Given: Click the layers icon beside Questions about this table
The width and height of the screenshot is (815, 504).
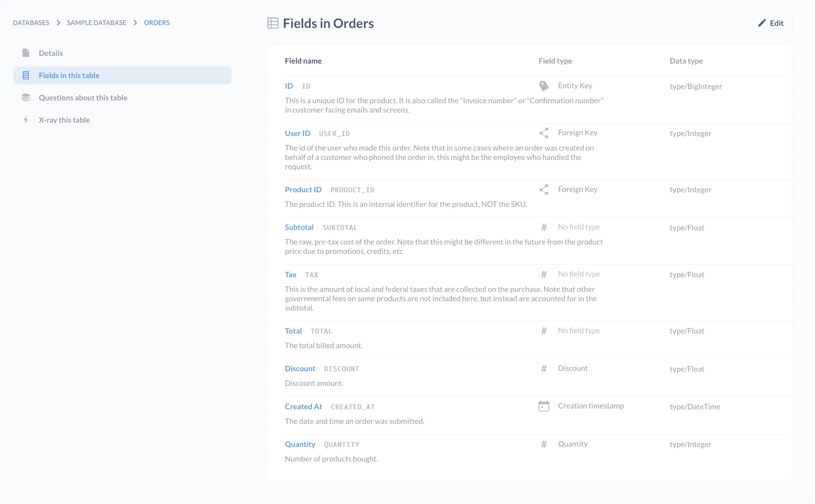Looking at the screenshot, I should [26, 97].
